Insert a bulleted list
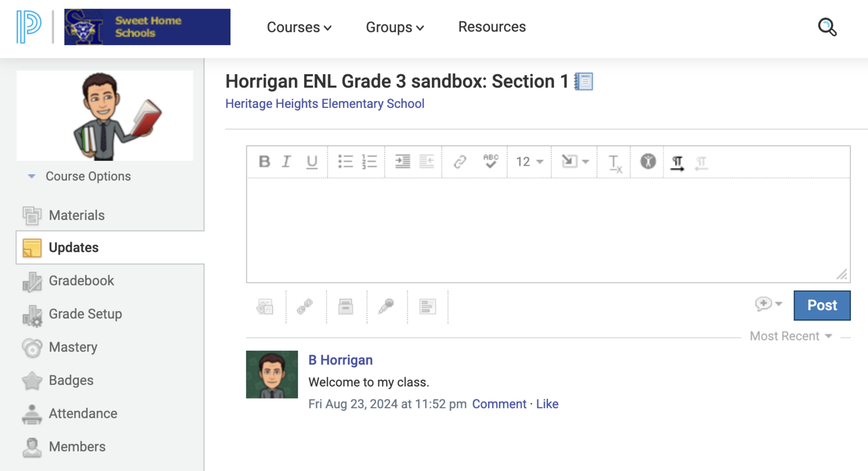The image size is (868, 471). point(345,161)
